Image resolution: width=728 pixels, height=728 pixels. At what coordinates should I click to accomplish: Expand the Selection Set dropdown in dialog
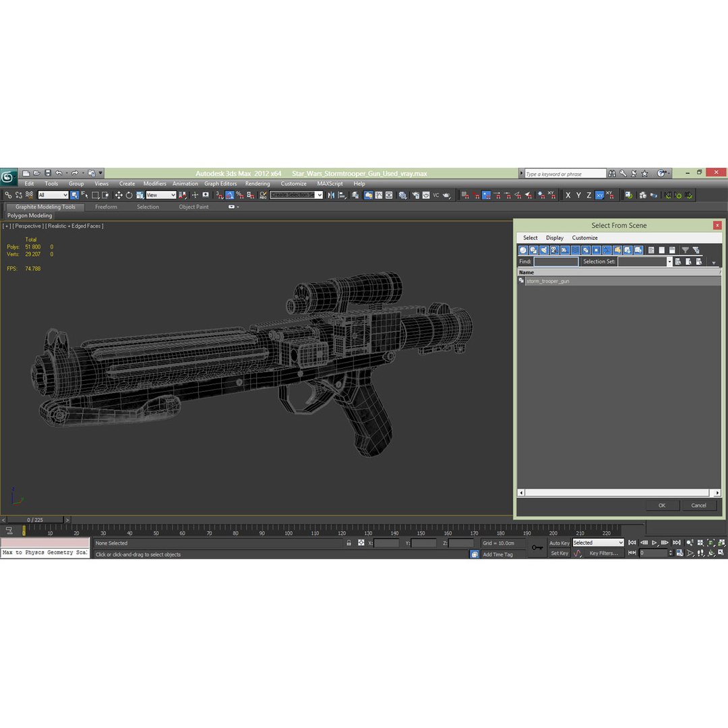(669, 262)
